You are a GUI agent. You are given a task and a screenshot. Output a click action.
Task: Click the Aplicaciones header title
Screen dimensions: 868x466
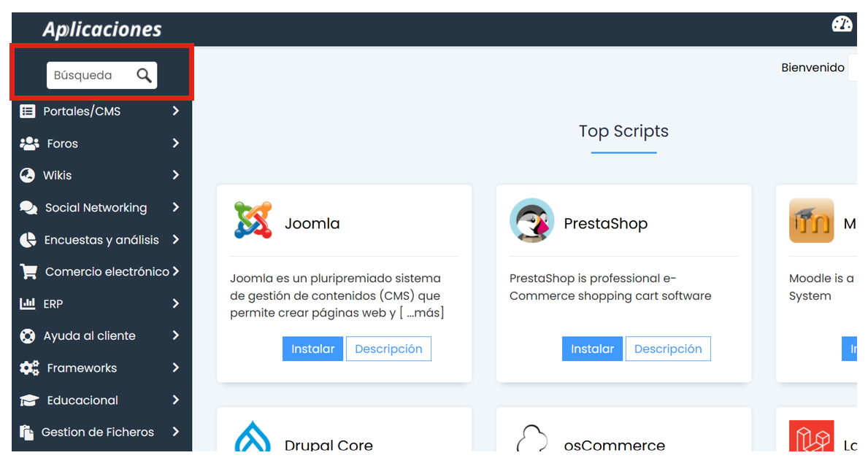click(x=102, y=29)
